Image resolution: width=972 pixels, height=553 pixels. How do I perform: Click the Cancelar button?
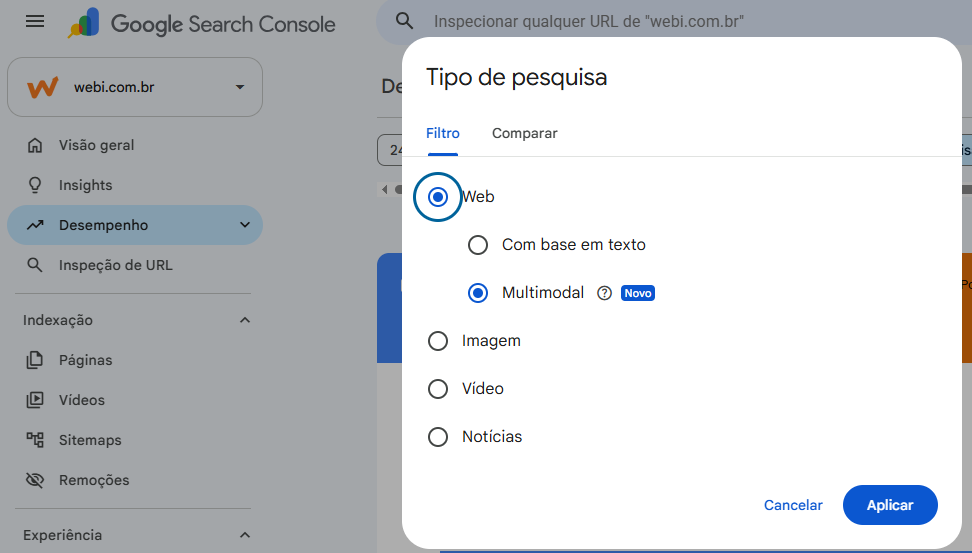coord(793,505)
